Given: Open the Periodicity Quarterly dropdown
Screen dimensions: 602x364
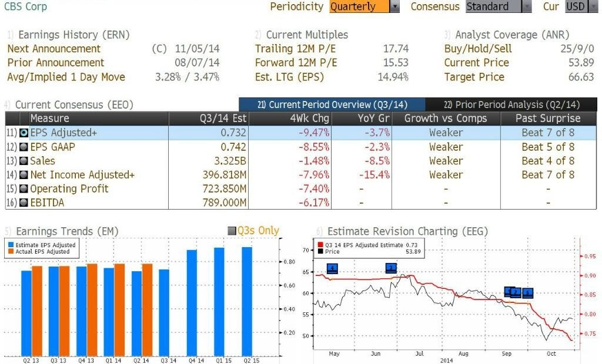Looking at the screenshot, I should click(364, 6).
